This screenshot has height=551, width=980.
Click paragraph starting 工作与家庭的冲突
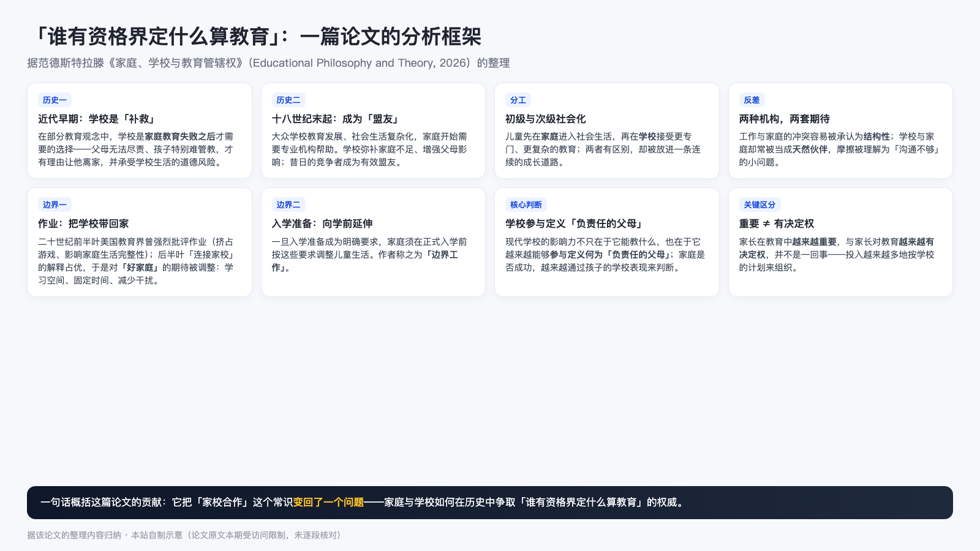(x=840, y=149)
